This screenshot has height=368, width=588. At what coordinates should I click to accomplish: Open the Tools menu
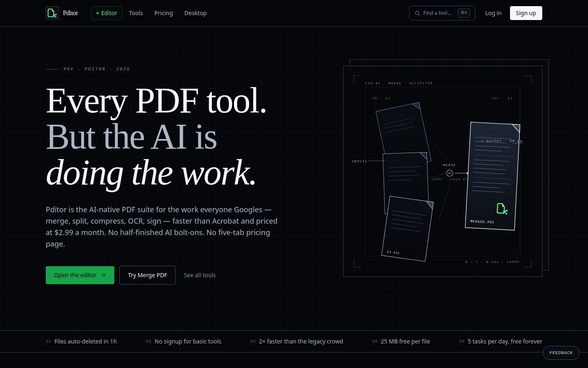click(136, 13)
